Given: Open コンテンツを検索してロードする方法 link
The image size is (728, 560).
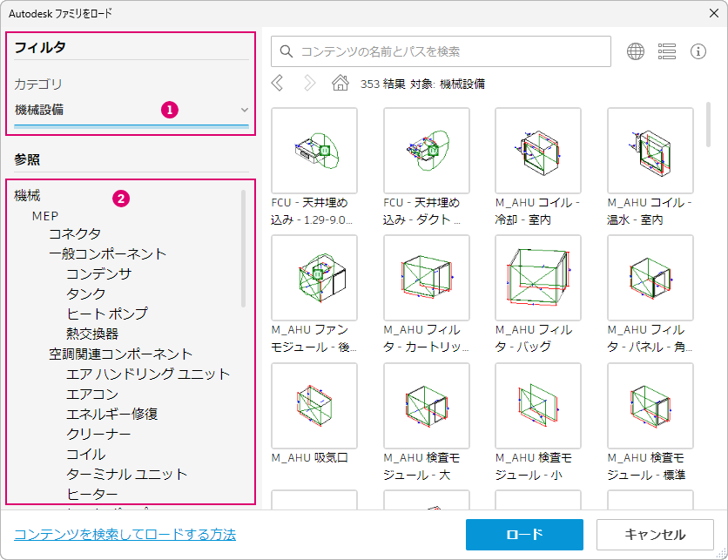Looking at the screenshot, I should point(125,534).
